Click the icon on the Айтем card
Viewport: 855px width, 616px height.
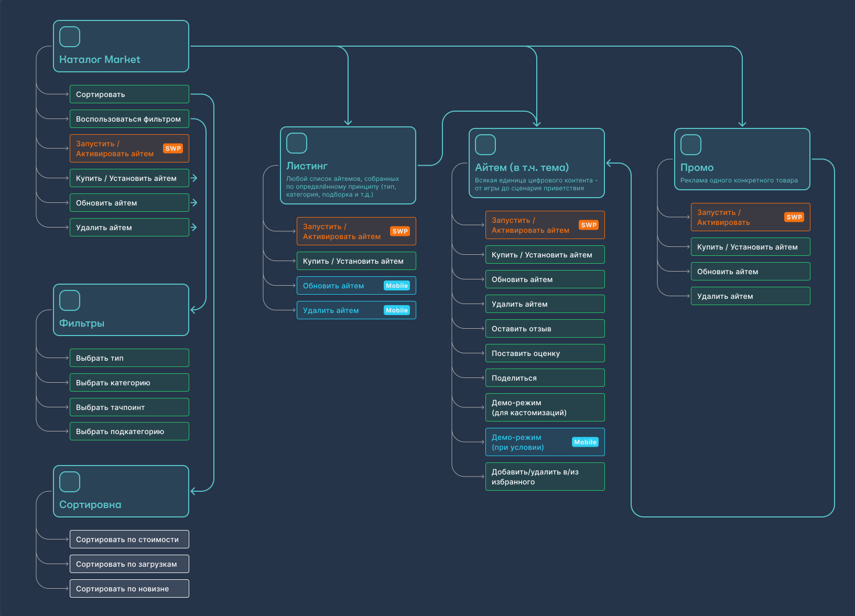(485, 144)
